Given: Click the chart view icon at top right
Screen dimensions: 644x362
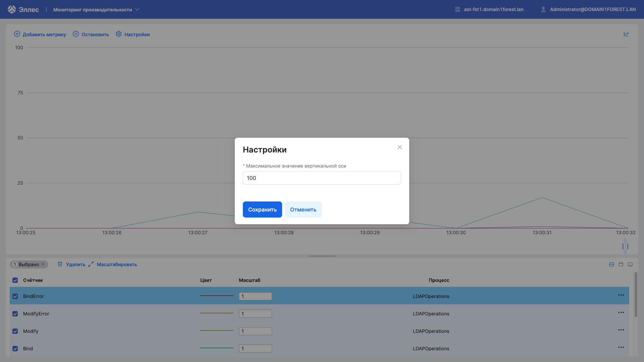Looking at the screenshot, I should click(x=626, y=34).
